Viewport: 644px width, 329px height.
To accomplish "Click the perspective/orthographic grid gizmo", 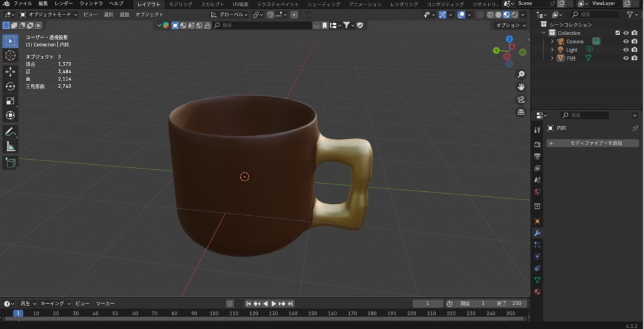I will pos(521,112).
